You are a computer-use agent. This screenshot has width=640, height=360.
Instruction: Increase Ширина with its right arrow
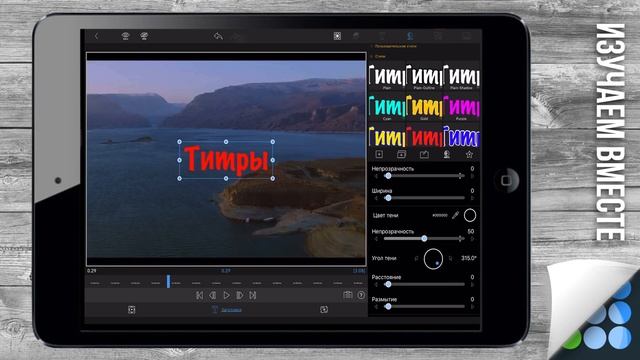pyautogui.click(x=473, y=198)
